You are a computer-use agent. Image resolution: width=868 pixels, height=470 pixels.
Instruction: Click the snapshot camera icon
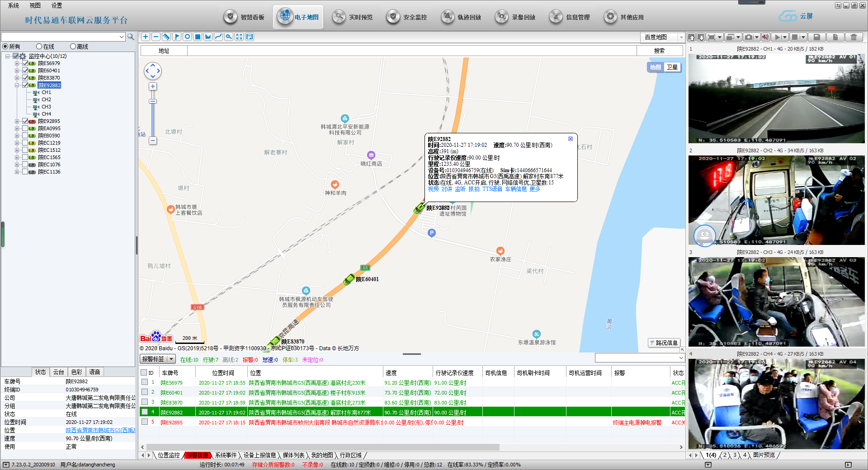pos(749,37)
